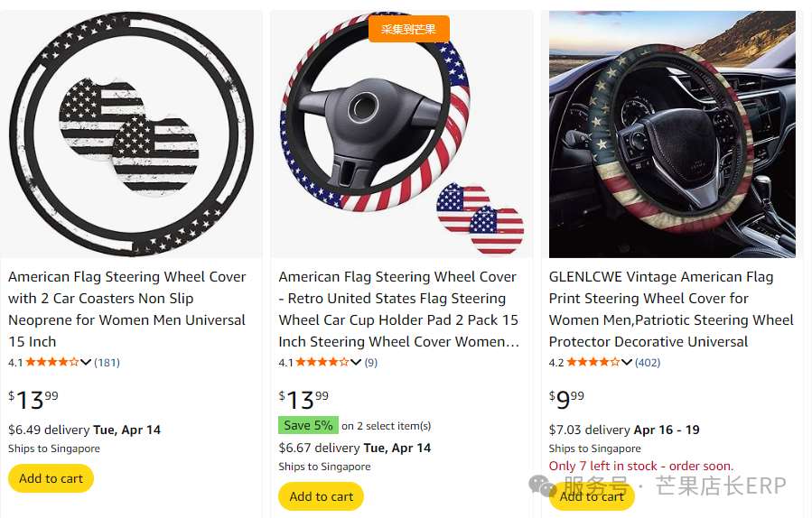Image resolution: width=812 pixels, height=518 pixels.
Task: Click the star rating icons beside 181 reviews
Action: click(x=52, y=363)
